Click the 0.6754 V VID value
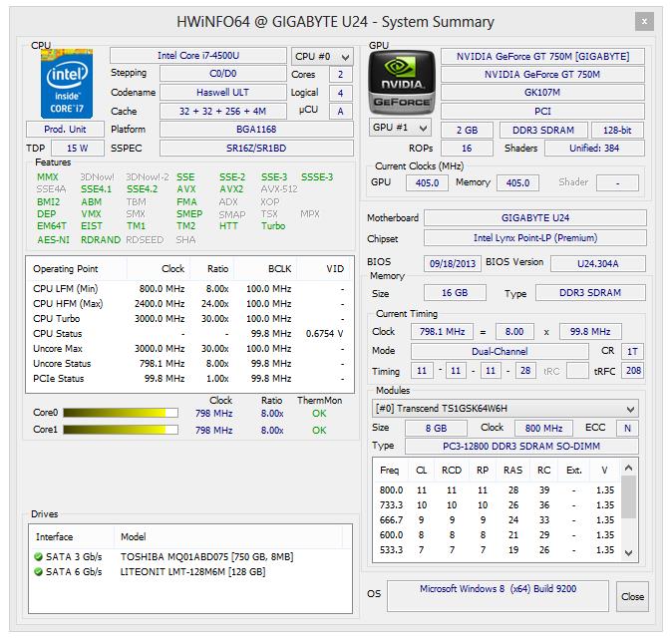 [324, 333]
